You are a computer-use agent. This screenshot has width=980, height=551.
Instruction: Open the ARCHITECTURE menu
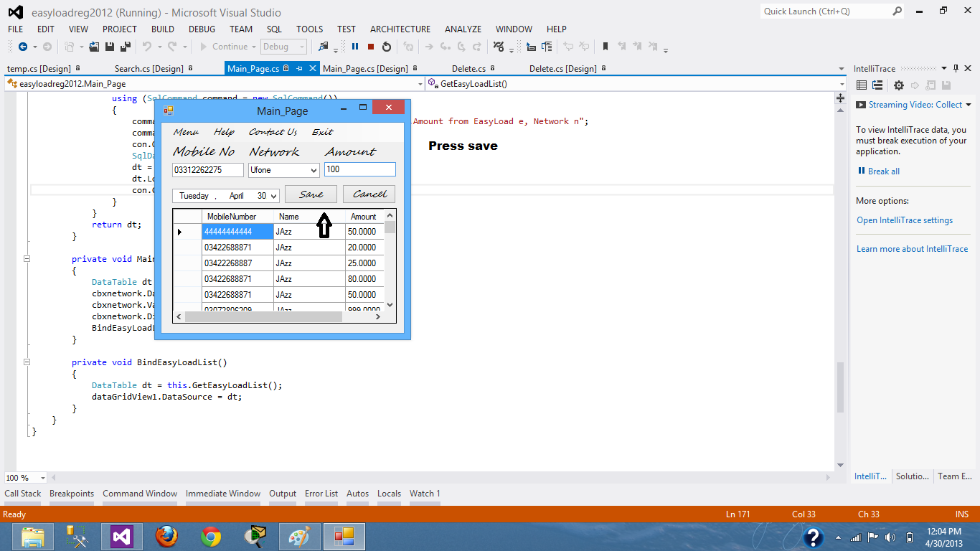click(x=400, y=29)
